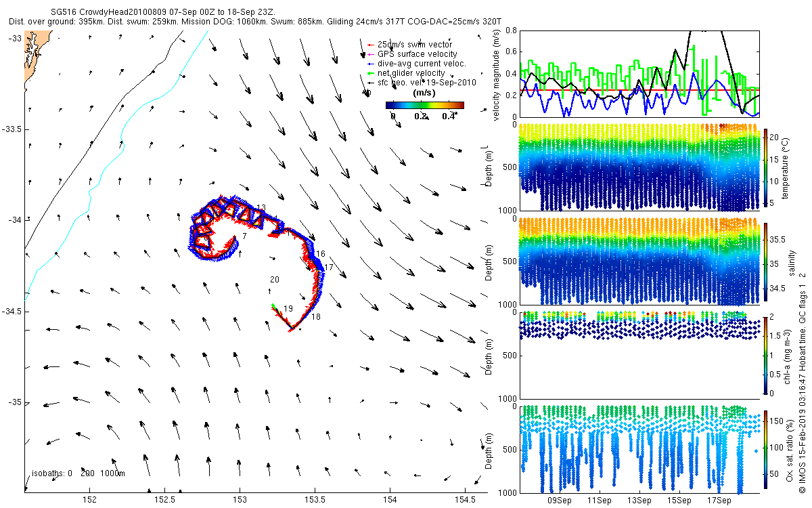Click the 'Ox. sat. ratio (%)' colorbar label
This screenshot has height=508, width=812.
click(x=789, y=450)
